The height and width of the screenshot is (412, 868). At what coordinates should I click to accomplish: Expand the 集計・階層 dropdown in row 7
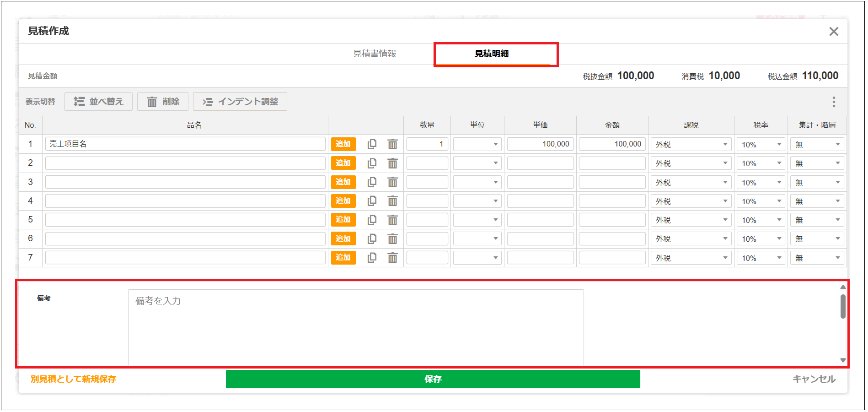tap(817, 258)
